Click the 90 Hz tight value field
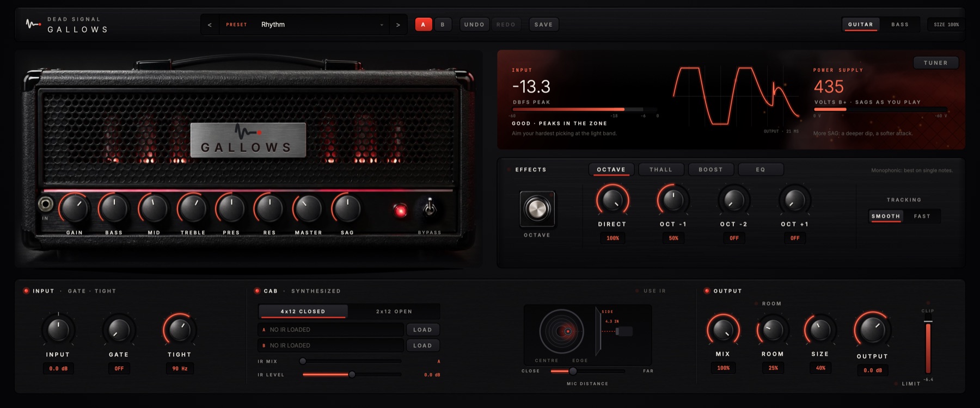This screenshot has height=408, width=980. pyautogui.click(x=180, y=368)
